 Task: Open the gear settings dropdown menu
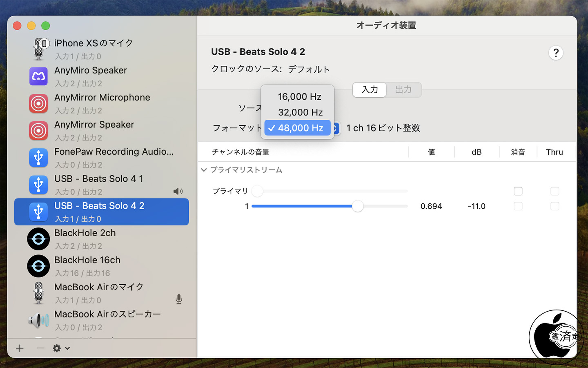click(61, 348)
